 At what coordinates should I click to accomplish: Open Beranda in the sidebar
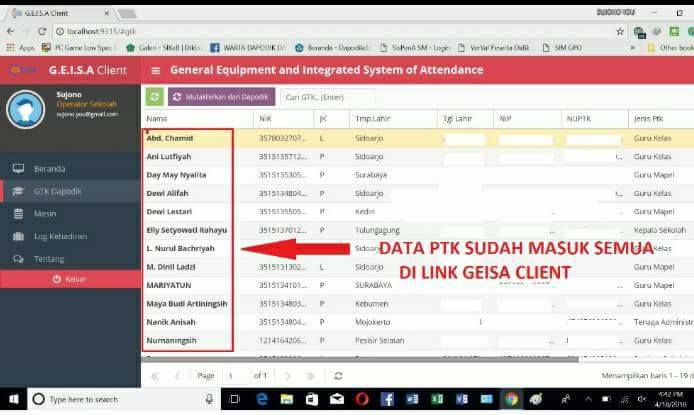(70, 169)
